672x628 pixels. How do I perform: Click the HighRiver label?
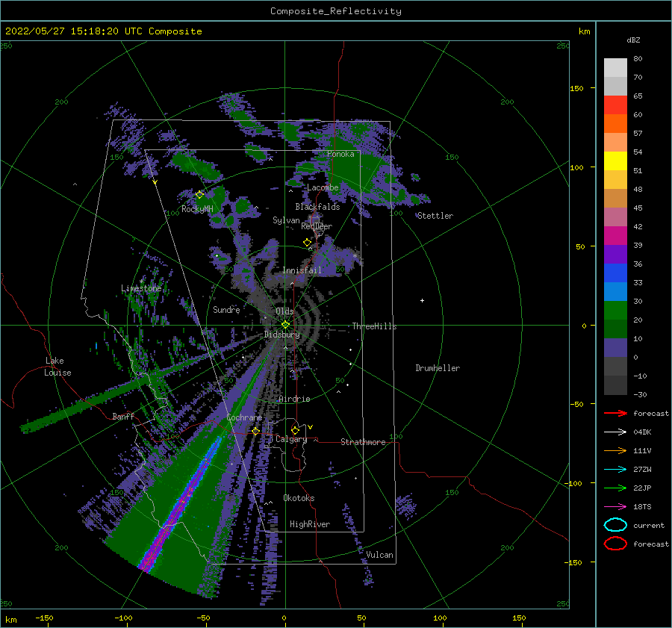(x=310, y=524)
